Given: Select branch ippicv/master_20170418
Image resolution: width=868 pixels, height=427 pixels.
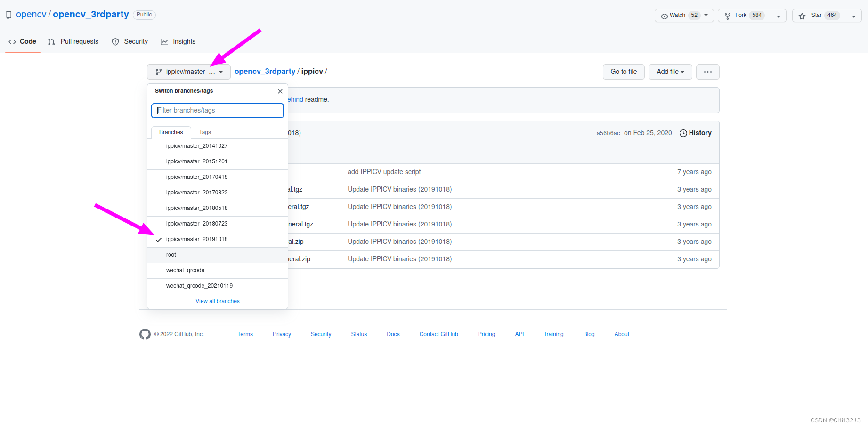Looking at the screenshot, I should tap(218, 177).
